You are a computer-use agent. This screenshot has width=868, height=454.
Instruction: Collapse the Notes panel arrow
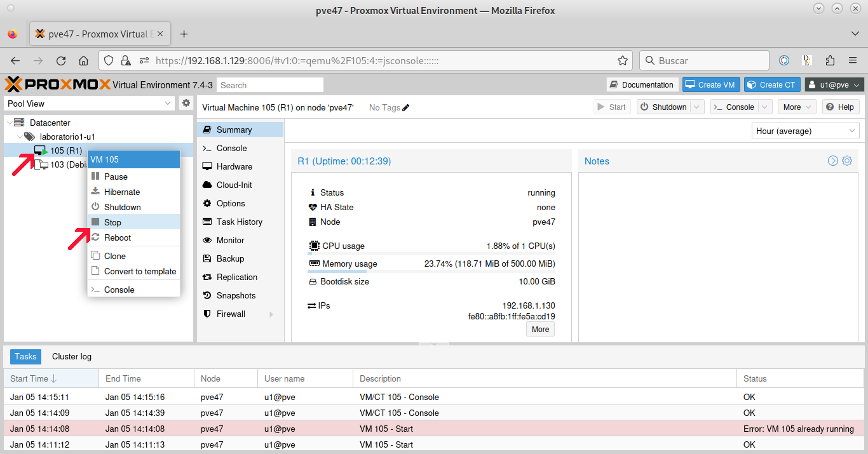(833, 161)
